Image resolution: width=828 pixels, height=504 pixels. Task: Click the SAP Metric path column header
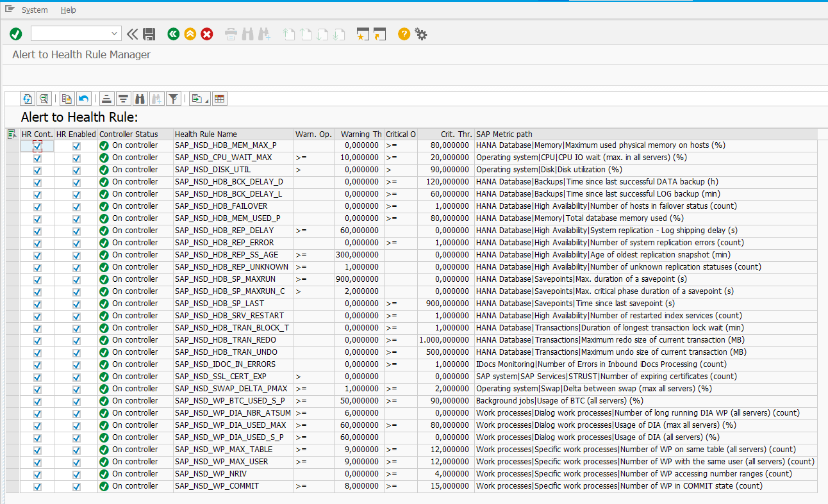pos(646,134)
